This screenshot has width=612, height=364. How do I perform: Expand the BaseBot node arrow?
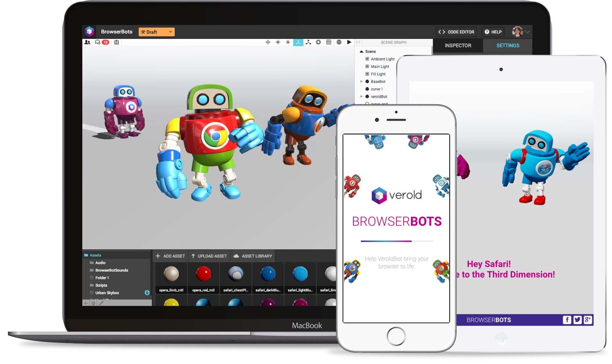coord(361,82)
